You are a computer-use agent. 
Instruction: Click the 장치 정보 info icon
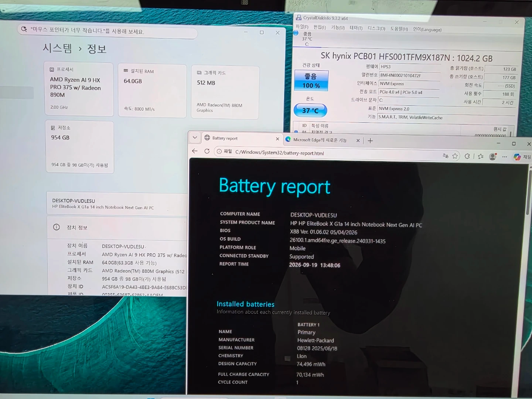(56, 227)
